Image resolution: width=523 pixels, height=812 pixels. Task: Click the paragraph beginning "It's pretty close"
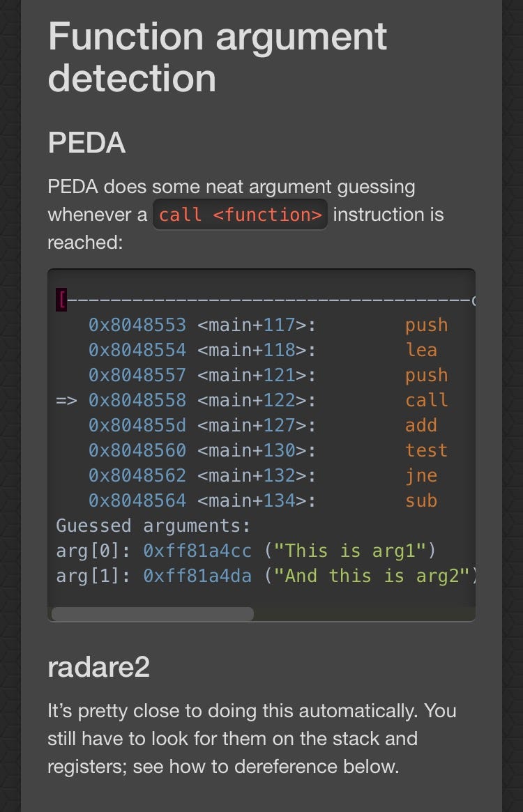tap(252, 738)
